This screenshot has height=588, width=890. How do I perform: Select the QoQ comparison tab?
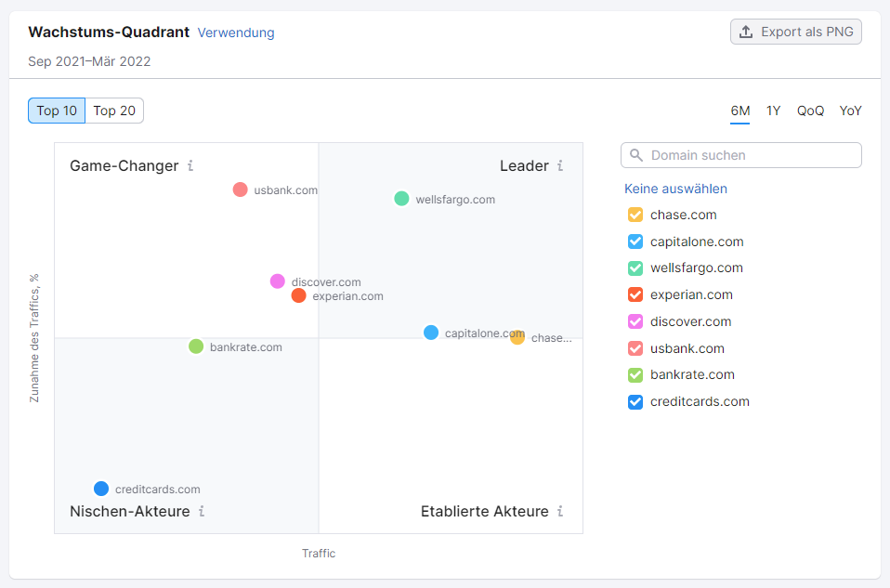click(x=810, y=111)
